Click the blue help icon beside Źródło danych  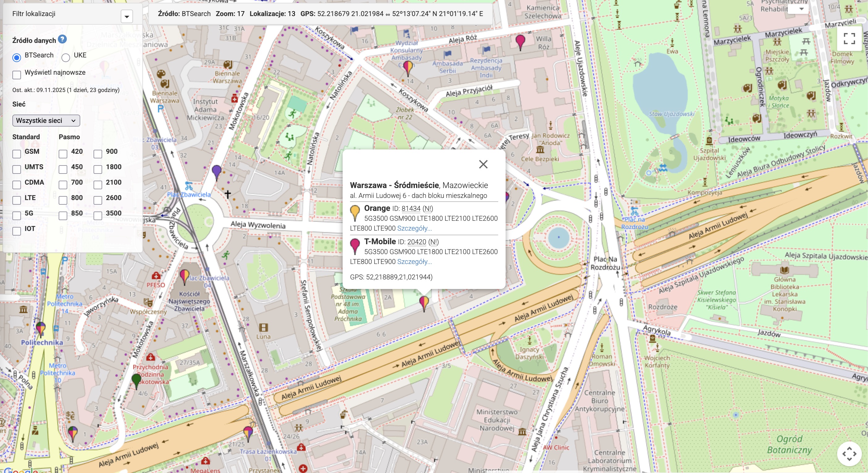click(x=62, y=40)
